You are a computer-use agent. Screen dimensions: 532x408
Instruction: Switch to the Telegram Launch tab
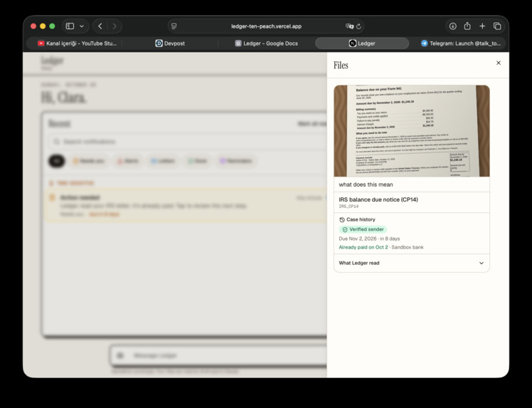461,43
